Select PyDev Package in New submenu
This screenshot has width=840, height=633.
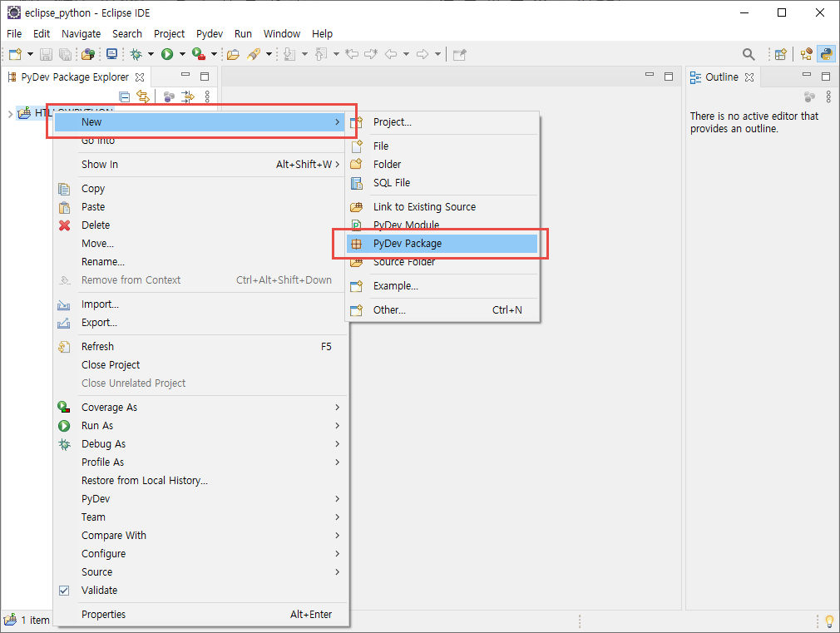point(442,244)
